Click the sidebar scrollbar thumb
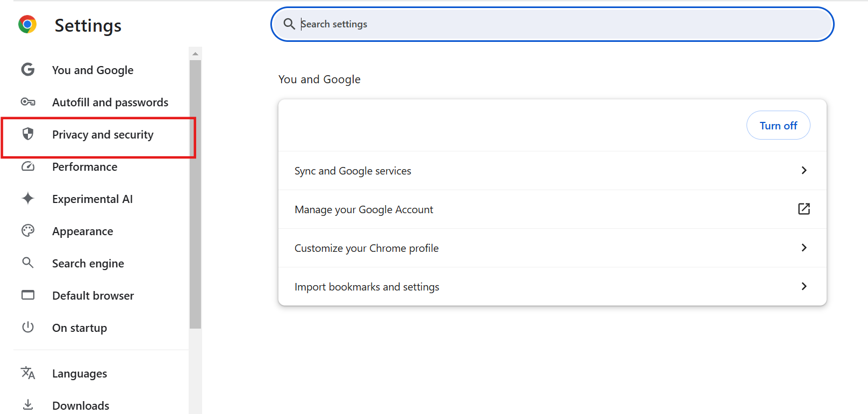This screenshot has width=868, height=414. (x=196, y=194)
